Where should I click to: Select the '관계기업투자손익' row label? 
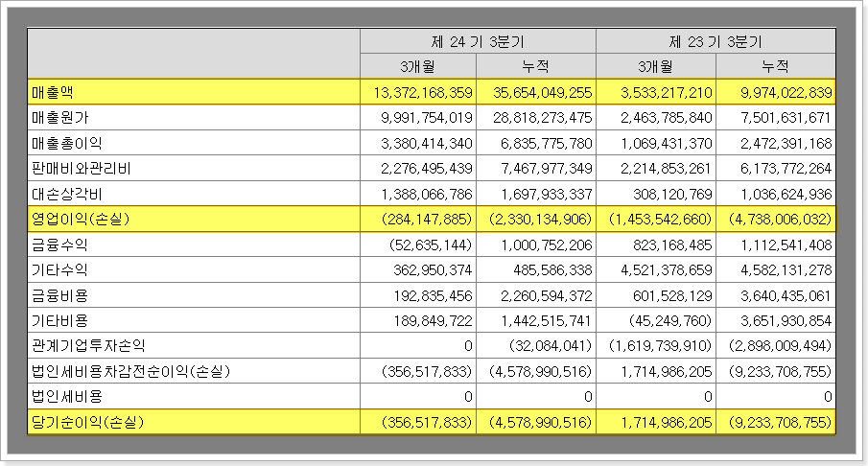[x=88, y=346]
